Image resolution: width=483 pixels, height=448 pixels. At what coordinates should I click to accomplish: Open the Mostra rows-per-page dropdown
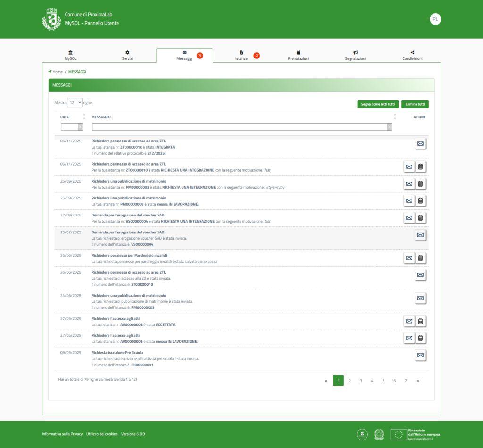coord(75,102)
